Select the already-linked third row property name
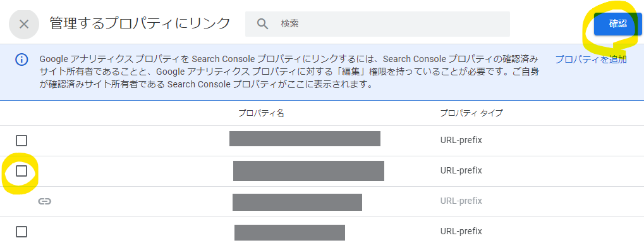 pos(297,202)
